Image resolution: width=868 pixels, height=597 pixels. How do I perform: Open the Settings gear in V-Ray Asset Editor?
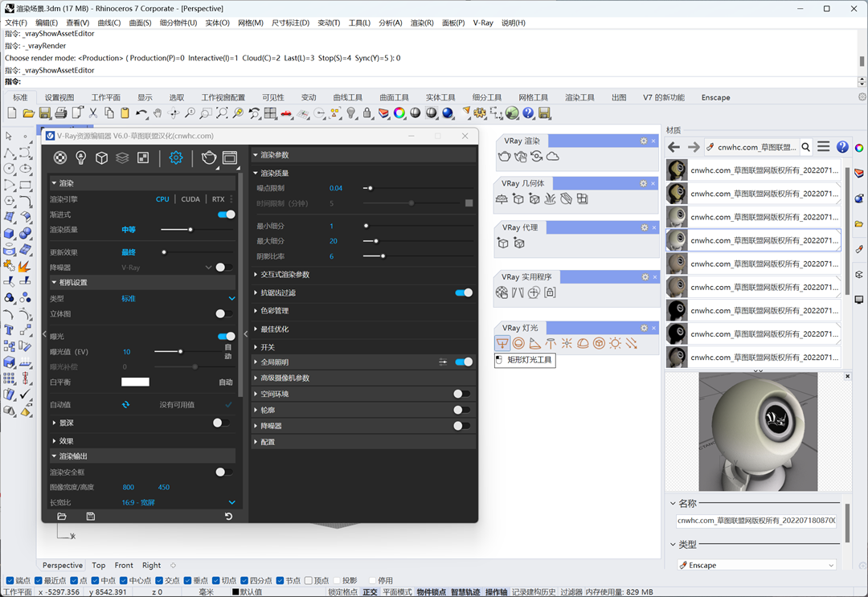point(174,157)
